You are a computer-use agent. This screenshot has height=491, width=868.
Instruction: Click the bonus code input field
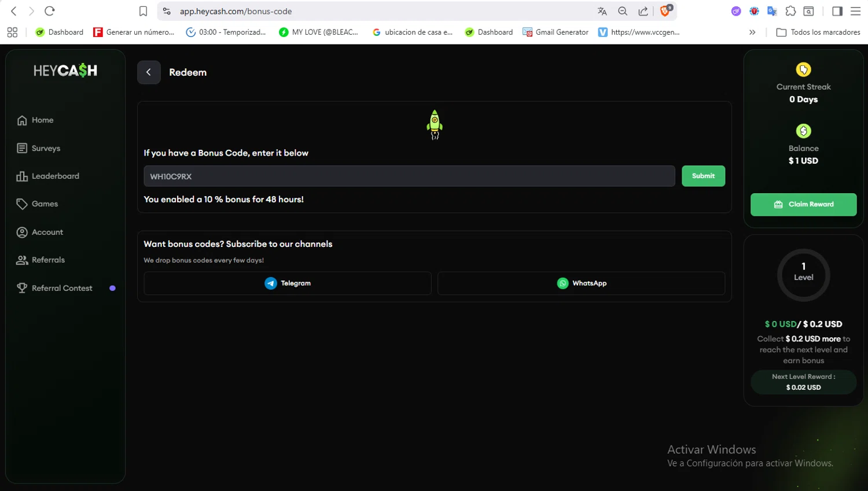click(x=409, y=176)
